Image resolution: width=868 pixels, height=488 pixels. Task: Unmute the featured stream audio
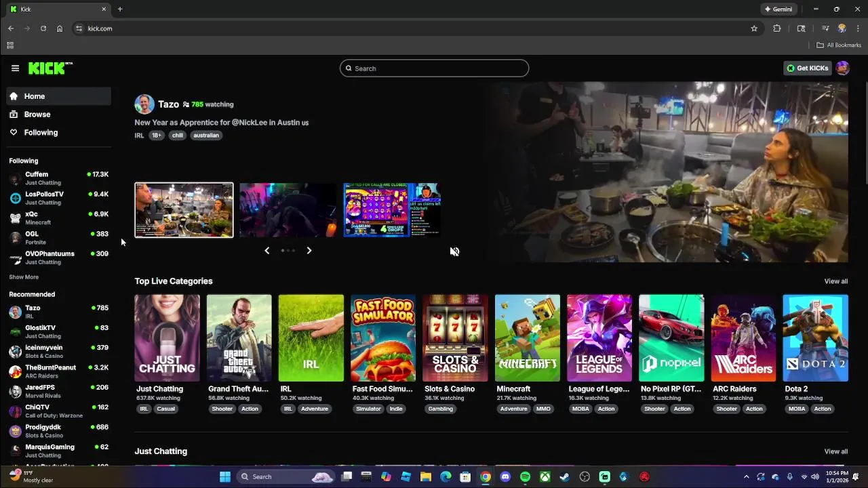[454, 251]
